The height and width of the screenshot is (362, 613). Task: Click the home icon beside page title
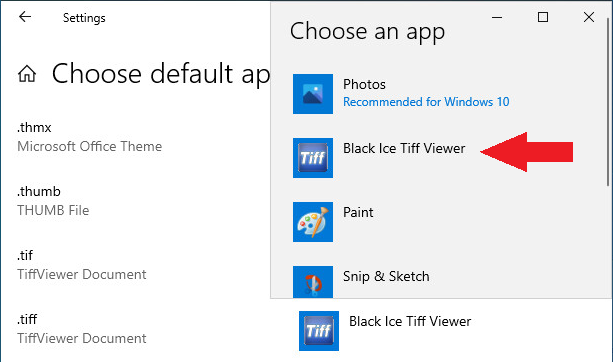(27, 73)
